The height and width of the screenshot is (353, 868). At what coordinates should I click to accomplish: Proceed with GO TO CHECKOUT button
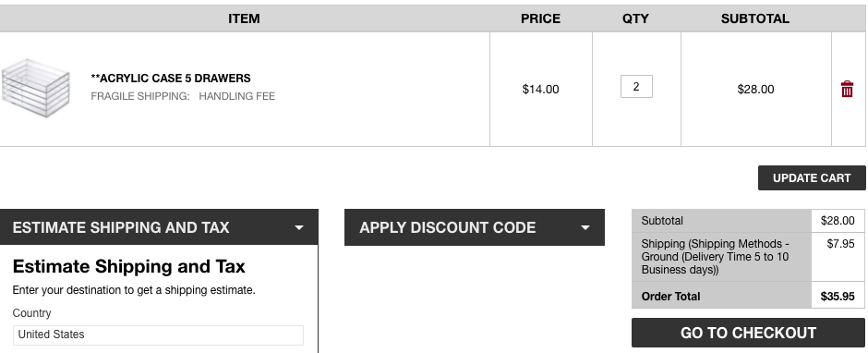(748, 333)
